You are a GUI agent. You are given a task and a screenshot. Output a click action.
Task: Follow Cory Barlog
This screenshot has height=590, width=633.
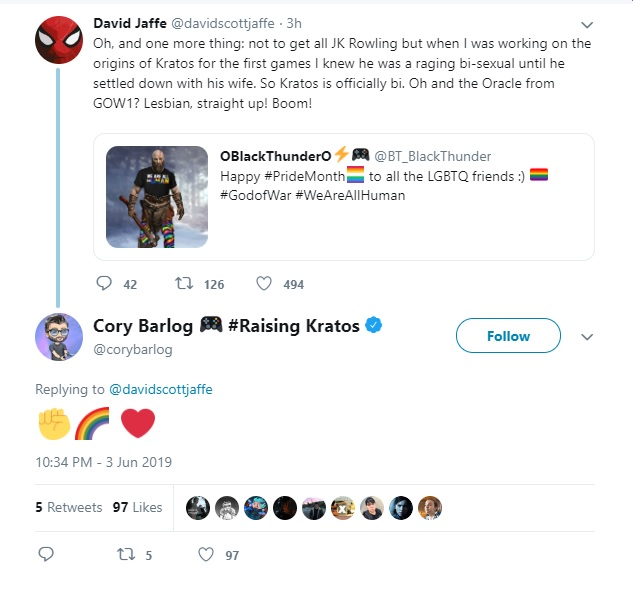[x=508, y=336]
